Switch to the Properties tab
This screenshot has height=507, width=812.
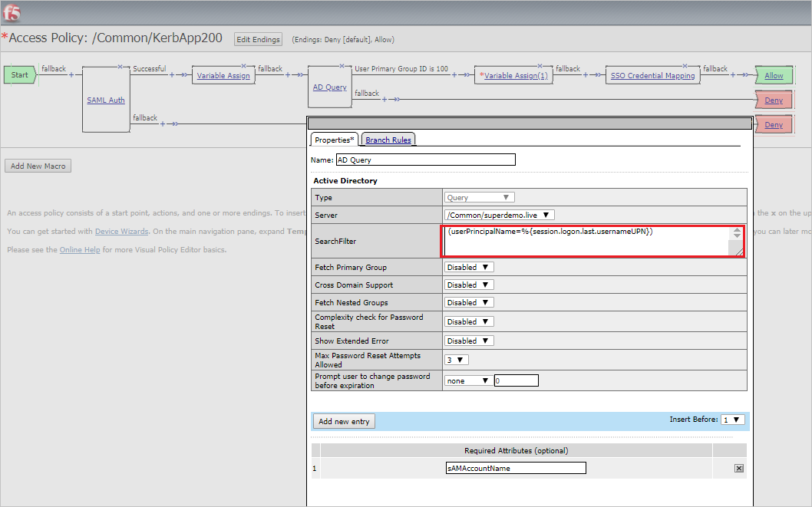click(334, 140)
